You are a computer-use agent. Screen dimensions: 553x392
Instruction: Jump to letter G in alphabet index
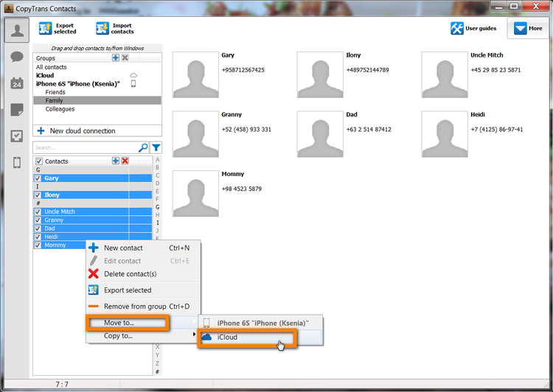157,207
